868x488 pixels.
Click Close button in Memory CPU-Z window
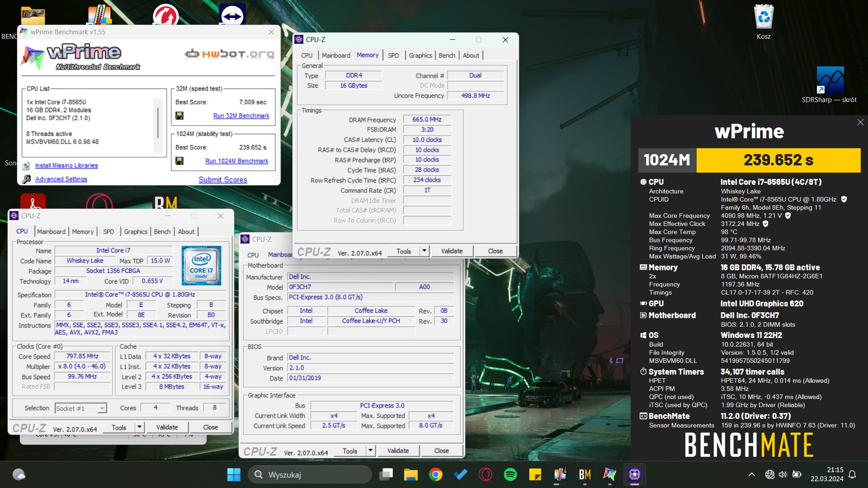click(x=495, y=251)
